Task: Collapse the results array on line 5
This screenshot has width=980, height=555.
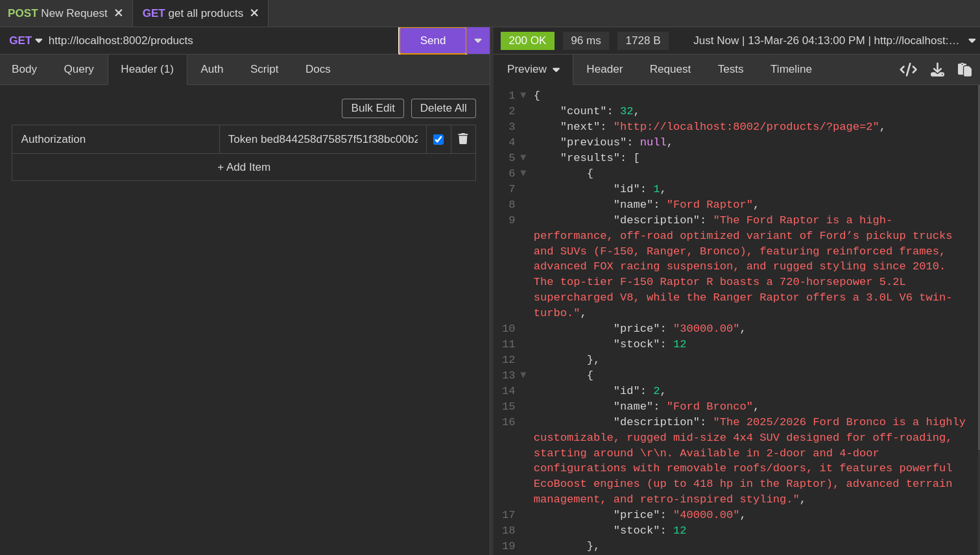Action: point(523,158)
